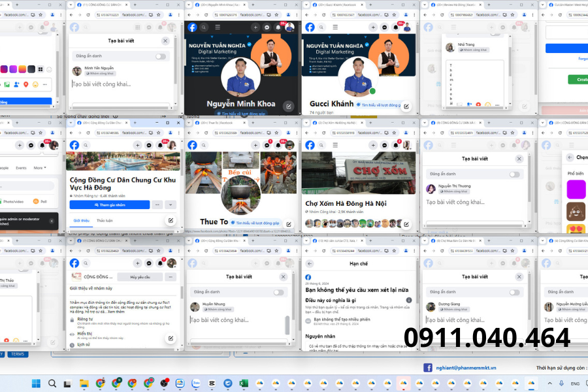The width and height of the screenshot is (588, 392).
Task: Click plus create icon in Gucci Khánh window
Action: coord(373,27)
